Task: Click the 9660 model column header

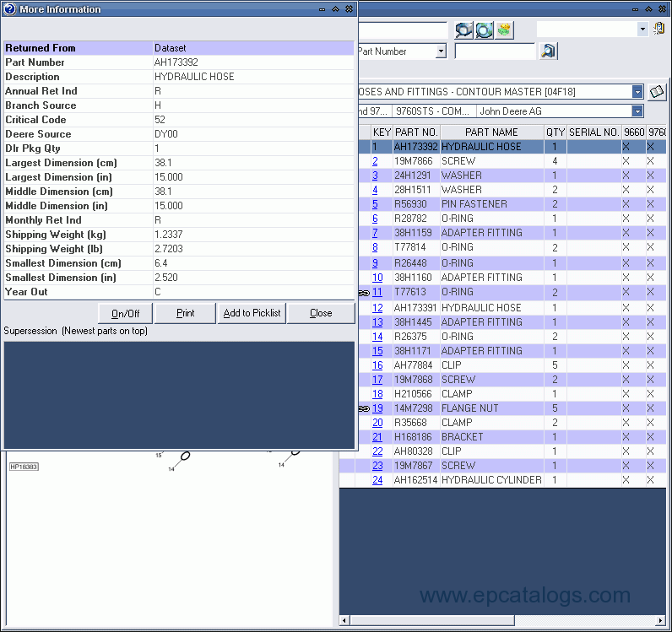Action: pyautogui.click(x=634, y=132)
